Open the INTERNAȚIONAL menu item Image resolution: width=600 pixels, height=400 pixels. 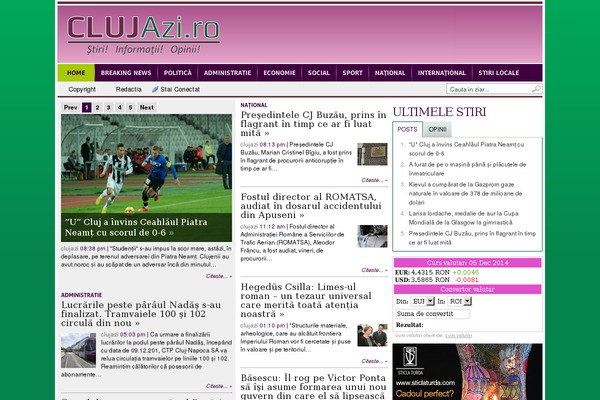(442, 73)
